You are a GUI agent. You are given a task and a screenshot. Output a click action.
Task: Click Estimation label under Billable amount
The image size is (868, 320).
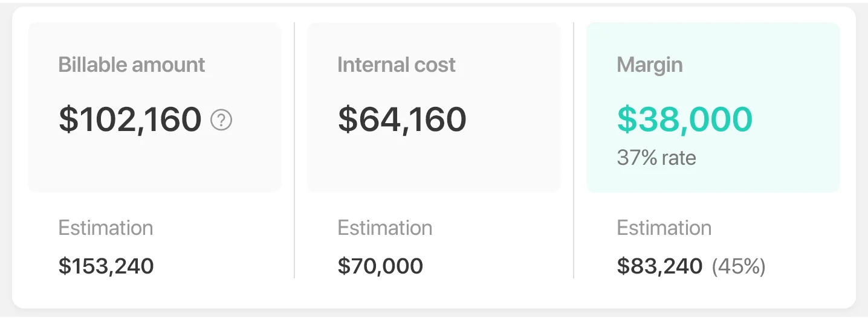(106, 228)
